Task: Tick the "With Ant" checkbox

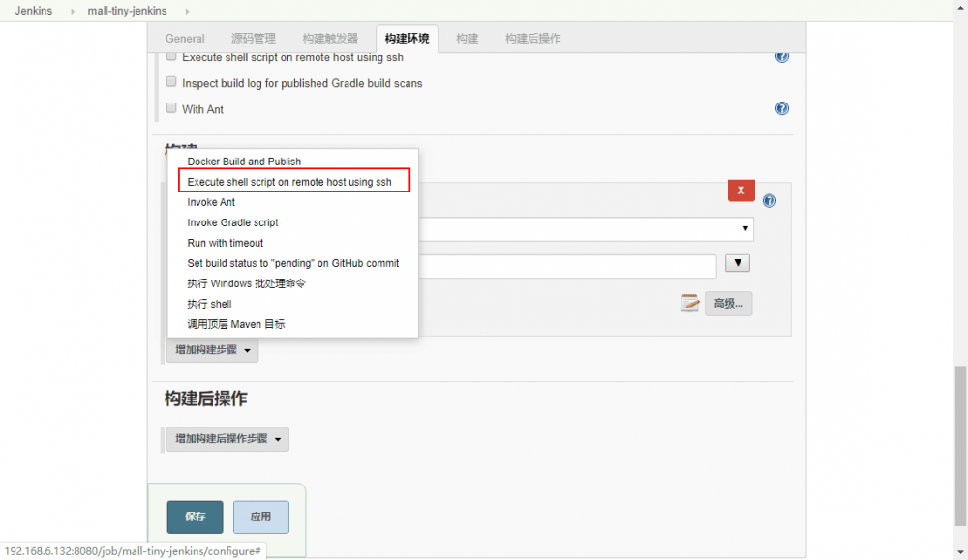Action: (x=171, y=108)
